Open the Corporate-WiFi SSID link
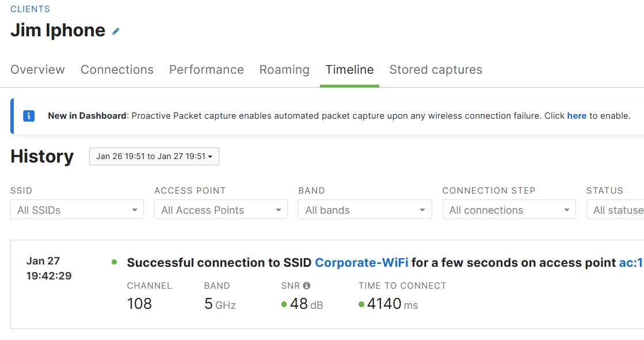This screenshot has width=644, height=340. point(361,263)
